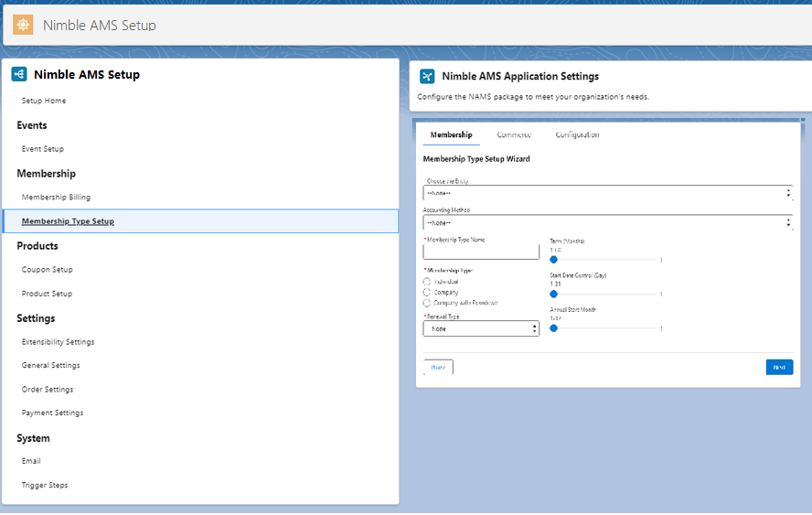
Task: Choose the Company with Flowdown radio option
Action: point(427,302)
